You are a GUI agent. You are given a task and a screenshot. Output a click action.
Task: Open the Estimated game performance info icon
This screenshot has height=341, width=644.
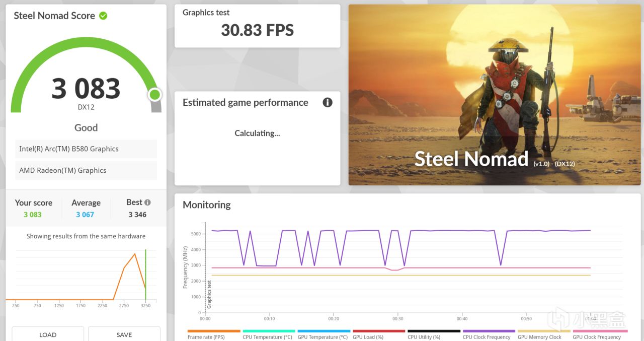pos(328,102)
